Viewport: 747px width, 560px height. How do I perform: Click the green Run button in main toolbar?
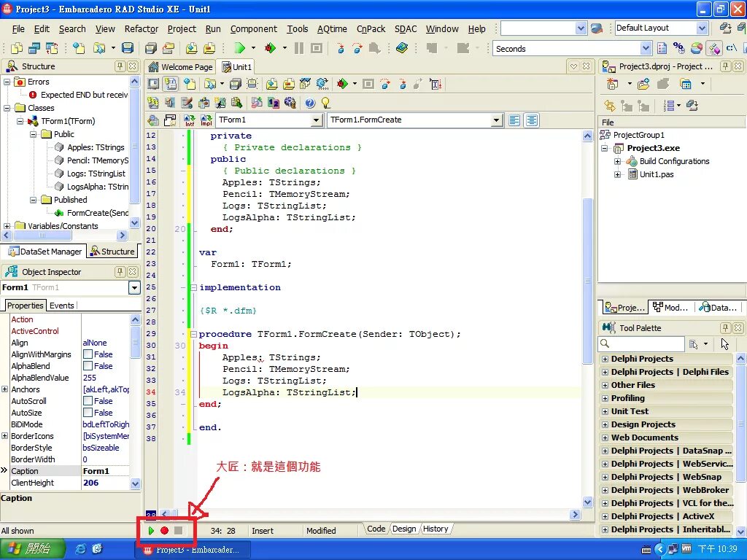click(239, 48)
